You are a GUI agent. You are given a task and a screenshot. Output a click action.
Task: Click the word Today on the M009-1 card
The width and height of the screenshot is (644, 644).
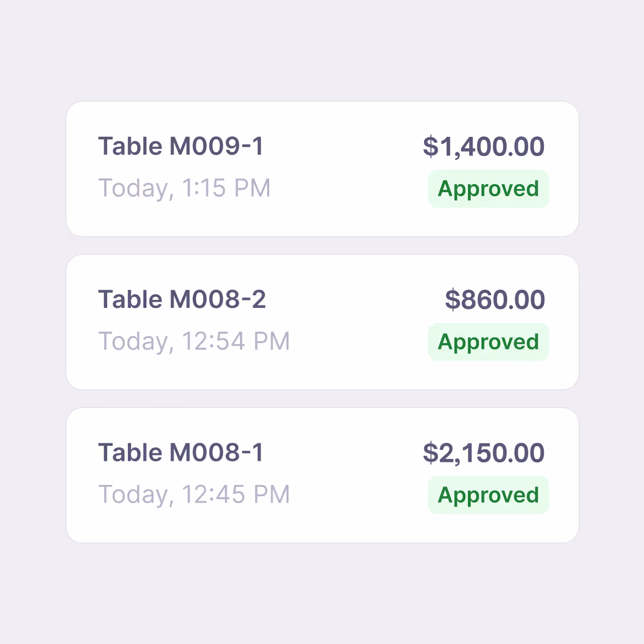coord(133,189)
